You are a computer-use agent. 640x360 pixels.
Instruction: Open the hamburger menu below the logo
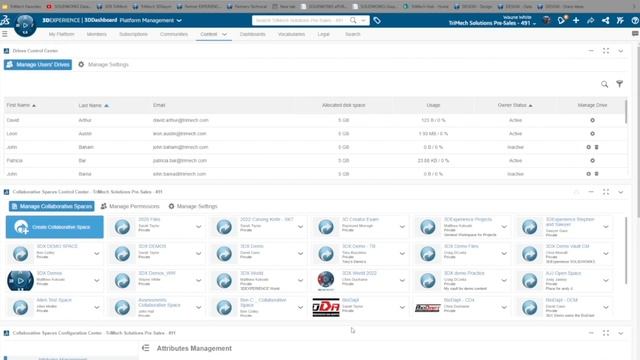point(5,34)
